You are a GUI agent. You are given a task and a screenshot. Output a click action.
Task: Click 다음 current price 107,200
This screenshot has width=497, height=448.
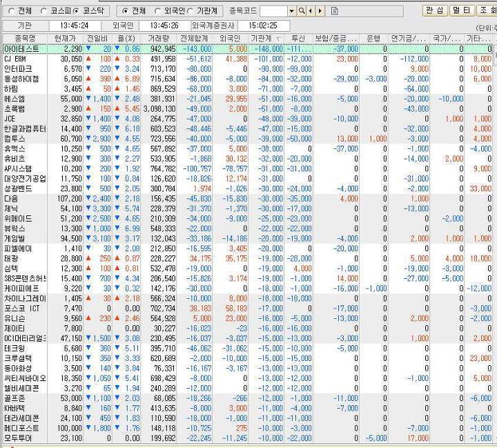[70, 199]
